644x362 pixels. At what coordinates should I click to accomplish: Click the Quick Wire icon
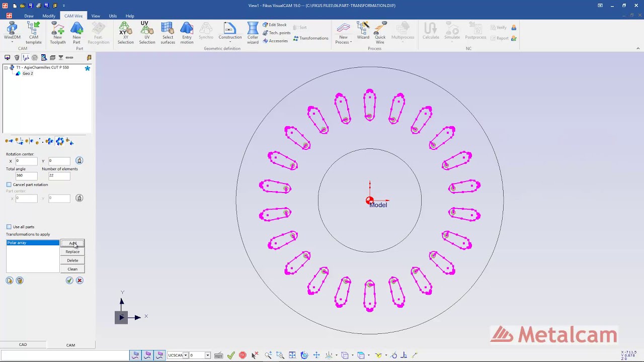(380, 33)
